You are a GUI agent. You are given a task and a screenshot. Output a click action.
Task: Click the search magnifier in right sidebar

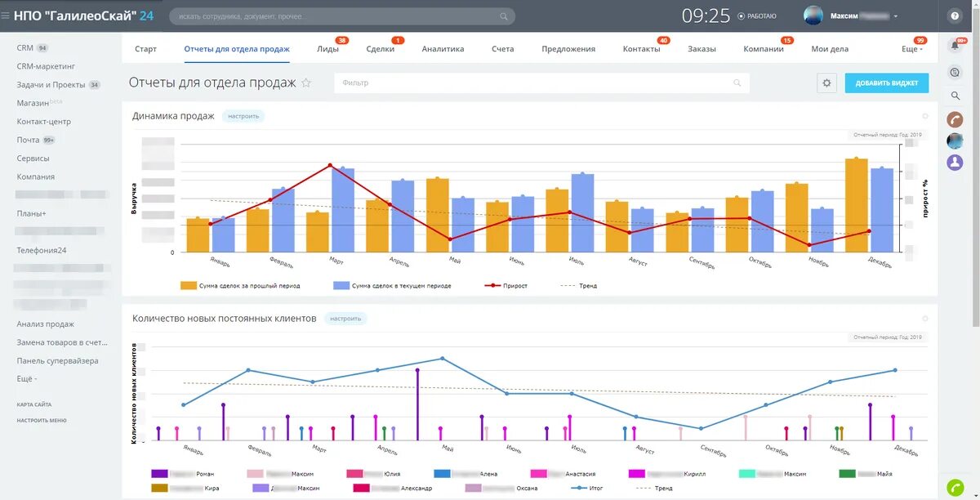(955, 96)
